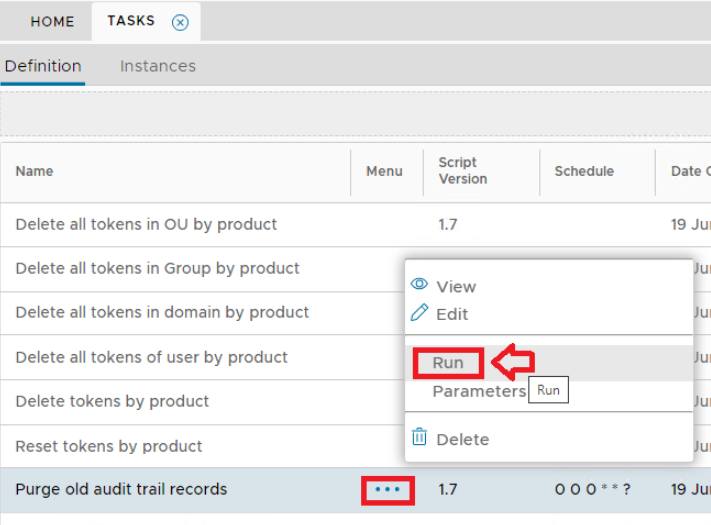Select the Delete all tokens of user by product row
The image size is (711, 525).
click(151, 357)
